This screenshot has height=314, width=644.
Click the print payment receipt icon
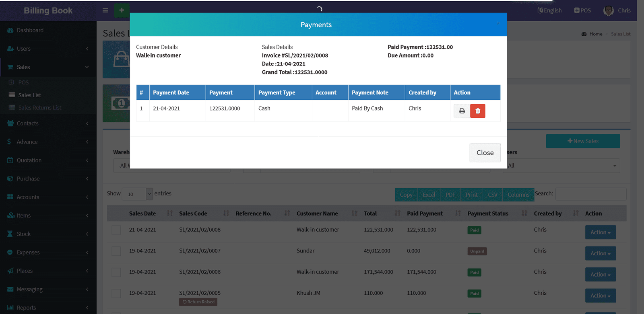point(462,111)
